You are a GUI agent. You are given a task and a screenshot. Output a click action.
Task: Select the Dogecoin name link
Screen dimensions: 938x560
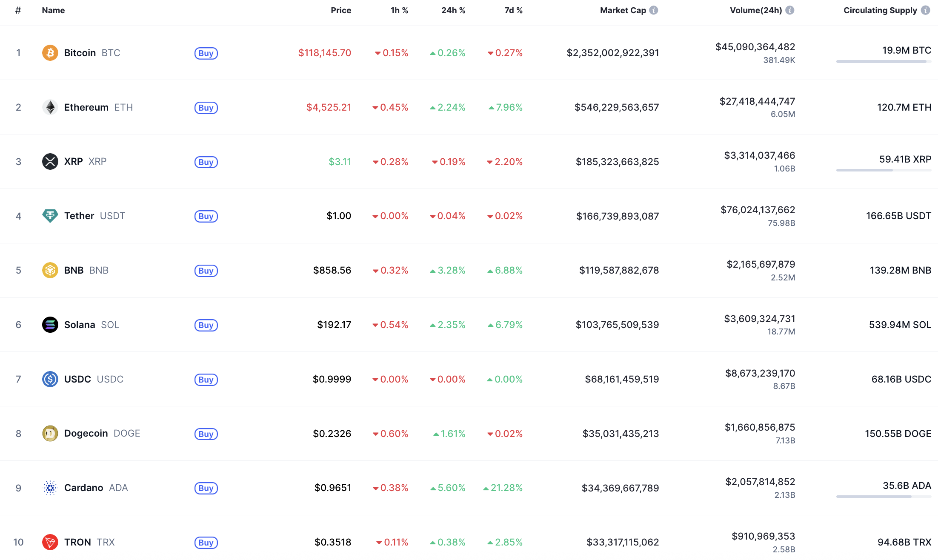tap(86, 433)
